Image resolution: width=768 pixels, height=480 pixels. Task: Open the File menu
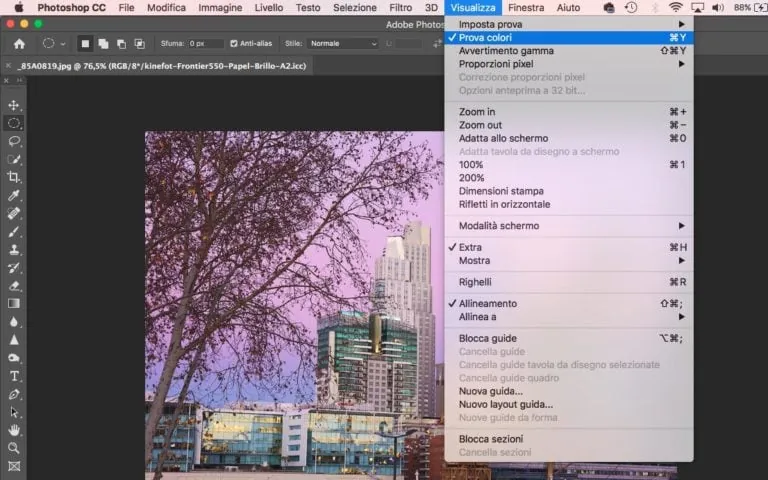pyautogui.click(x=126, y=8)
